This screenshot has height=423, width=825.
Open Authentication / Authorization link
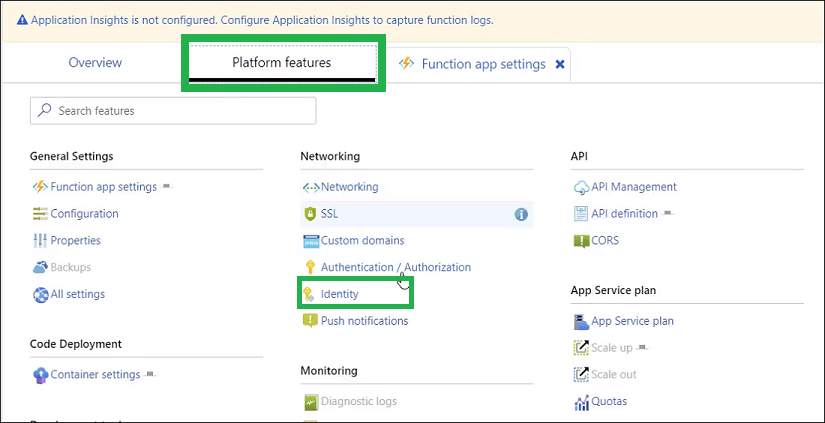click(396, 267)
